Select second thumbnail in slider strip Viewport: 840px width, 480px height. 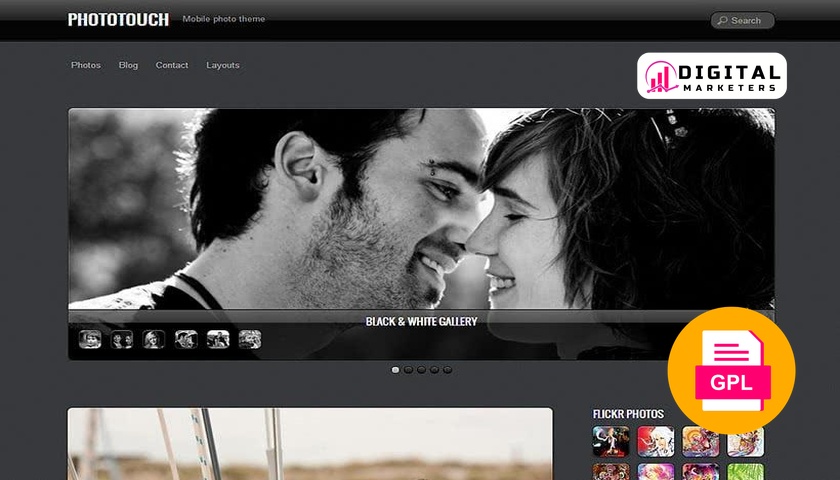pyautogui.click(x=122, y=339)
